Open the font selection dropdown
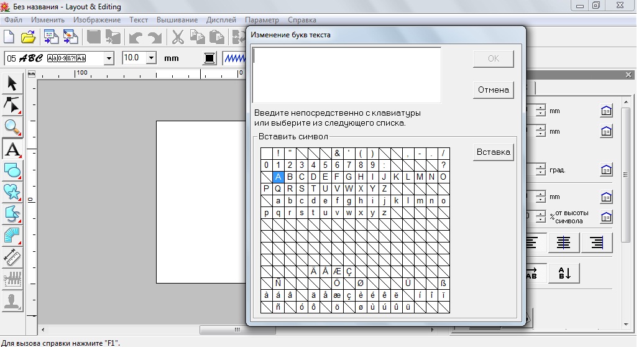The width and height of the screenshot is (644, 347). [x=109, y=58]
